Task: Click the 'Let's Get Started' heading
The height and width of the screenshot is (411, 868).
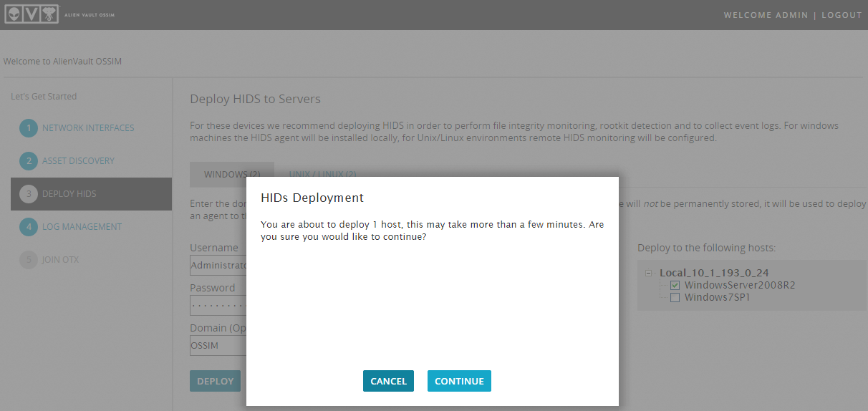Action: point(44,96)
